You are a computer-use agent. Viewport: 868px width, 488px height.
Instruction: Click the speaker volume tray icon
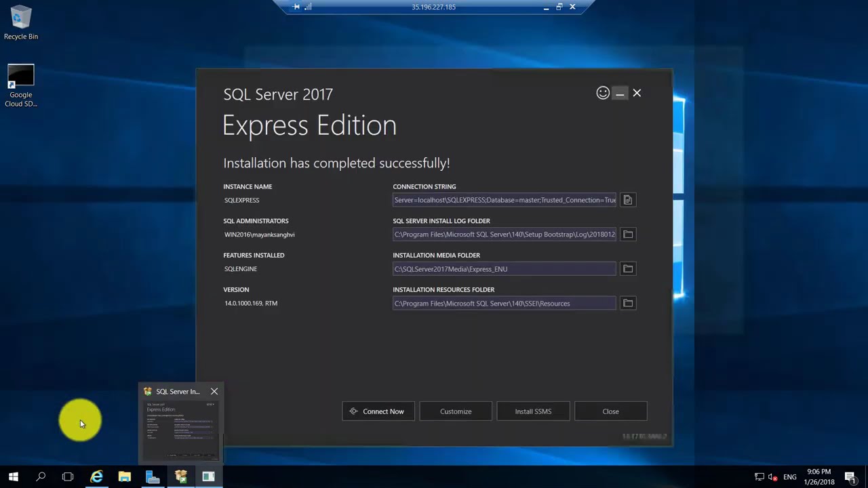[x=774, y=477]
